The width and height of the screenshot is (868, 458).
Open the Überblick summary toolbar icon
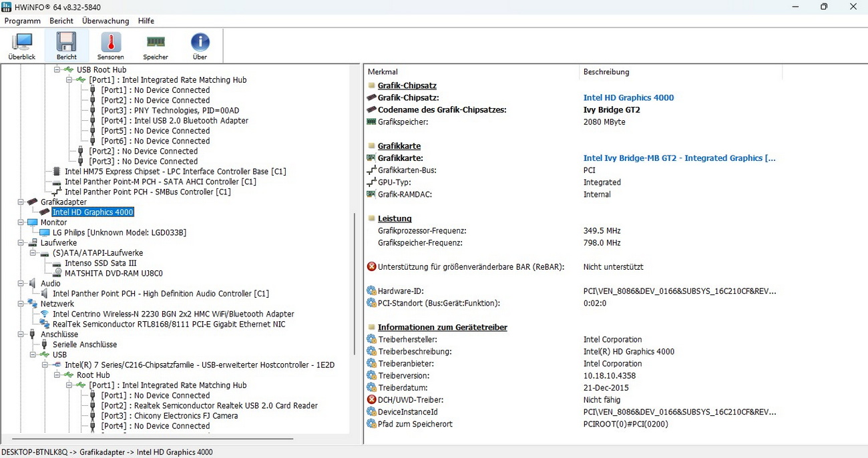pyautogui.click(x=22, y=45)
